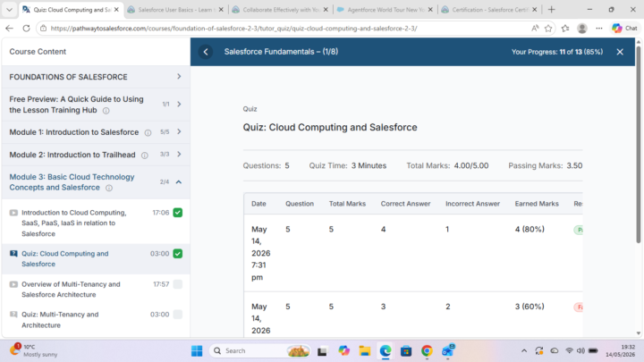
Task: Toggle checkbox for Quiz: Multi-Tenancy and Architecture
Action: pyautogui.click(x=178, y=315)
